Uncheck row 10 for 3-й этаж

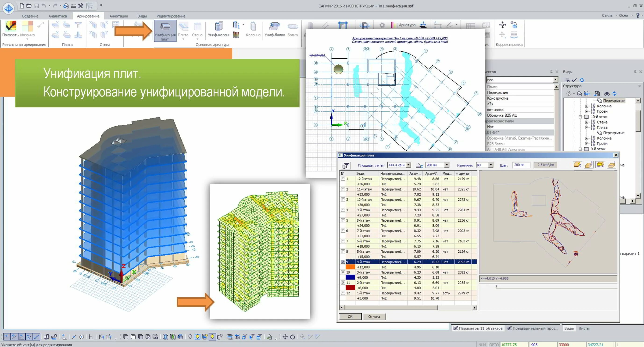(343, 272)
